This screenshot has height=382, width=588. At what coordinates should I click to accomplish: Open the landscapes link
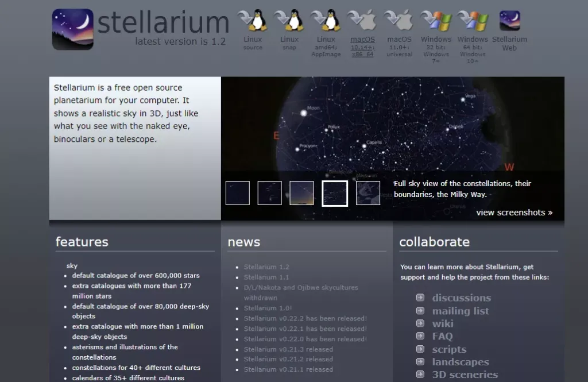pyautogui.click(x=461, y=362)
